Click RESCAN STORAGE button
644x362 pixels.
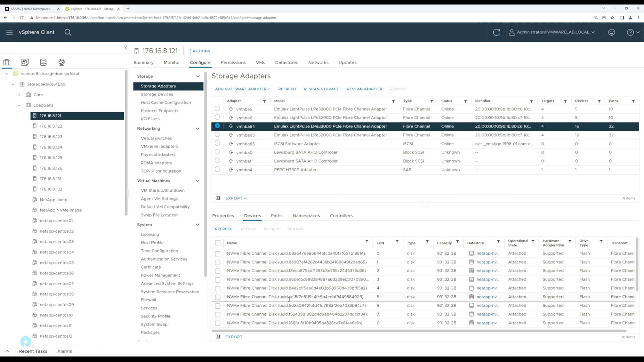click(321, 89)
